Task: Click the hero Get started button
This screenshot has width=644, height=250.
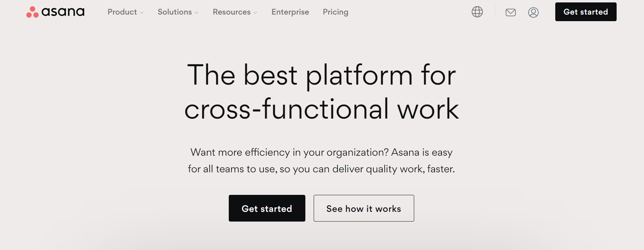Action: point(267,208)
